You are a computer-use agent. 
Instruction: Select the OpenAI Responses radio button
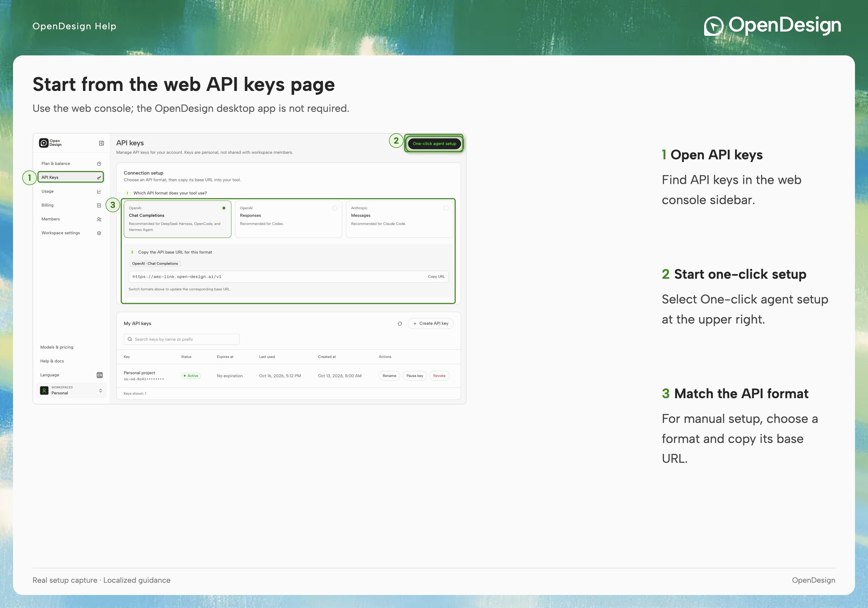click(334, 208)
